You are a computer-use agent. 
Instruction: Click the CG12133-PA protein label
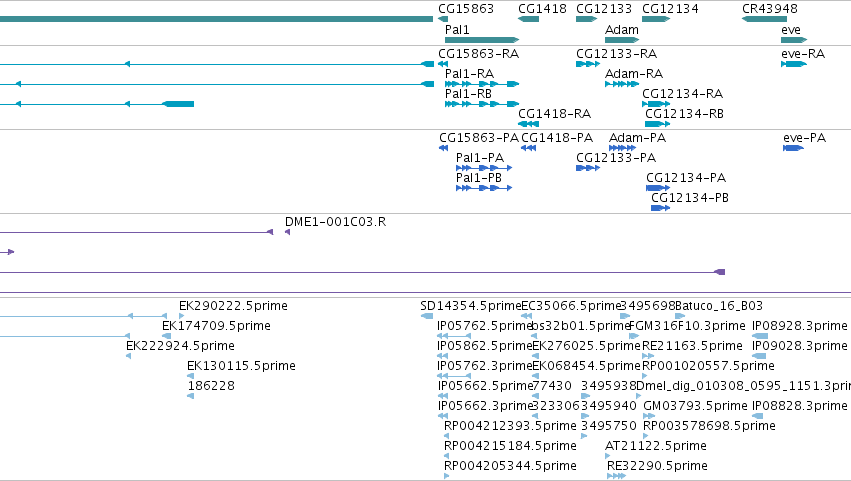pyautogui.click(x=616, y=158)
